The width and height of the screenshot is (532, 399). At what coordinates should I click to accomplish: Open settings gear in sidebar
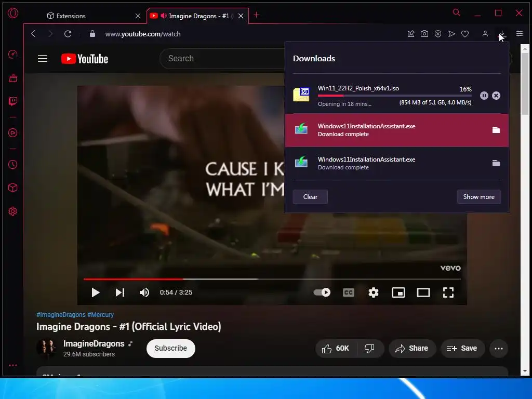click(x=13, y=211)
